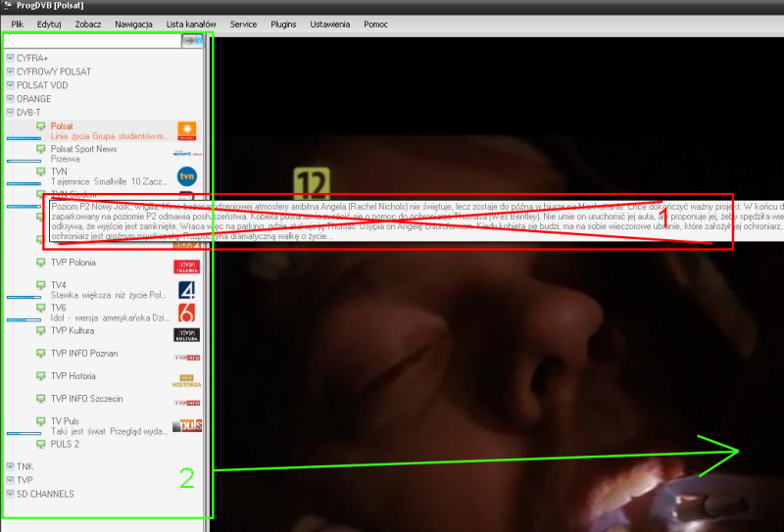The image size is (784, 532).
Task: Click the TVP Historia channel logo
Action: point(187,380)
